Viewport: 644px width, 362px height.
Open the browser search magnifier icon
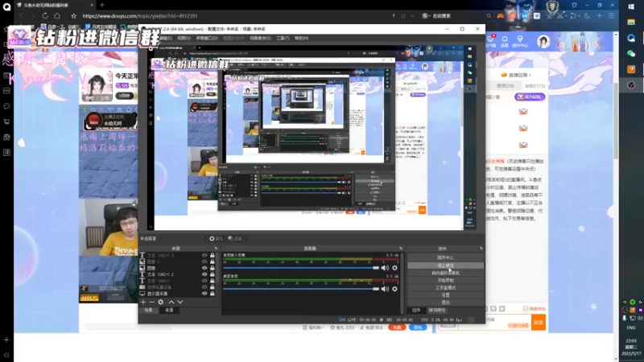tap(489, 16)
